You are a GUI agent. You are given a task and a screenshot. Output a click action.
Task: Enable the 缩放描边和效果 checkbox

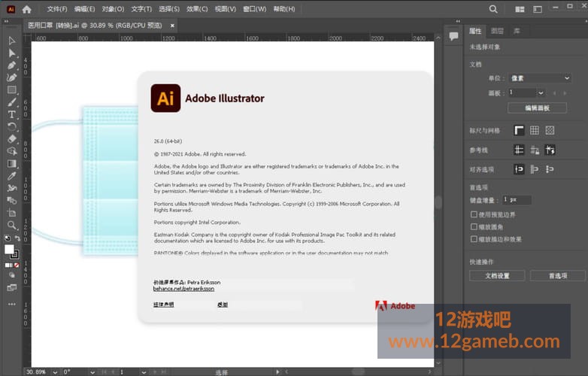pos(474,239)
